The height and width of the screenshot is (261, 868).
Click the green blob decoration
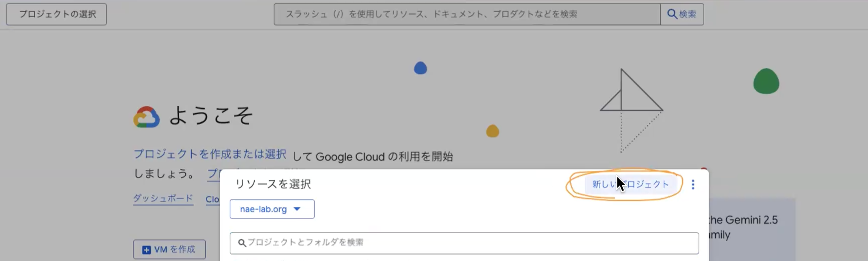766,81
